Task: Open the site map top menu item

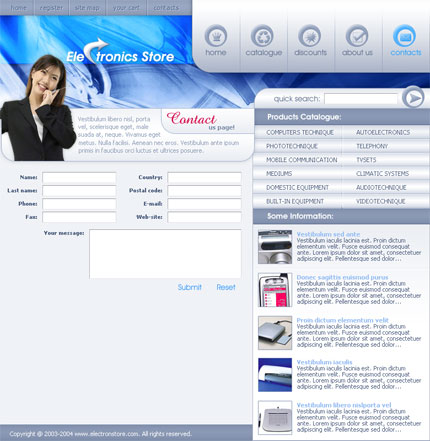Action: pos(87,8)
